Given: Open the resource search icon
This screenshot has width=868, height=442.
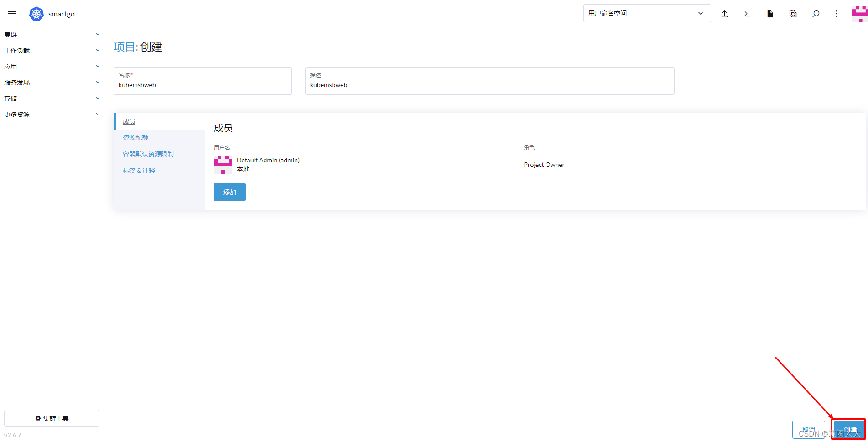Looking at the screenshot, I should (816, 14).
